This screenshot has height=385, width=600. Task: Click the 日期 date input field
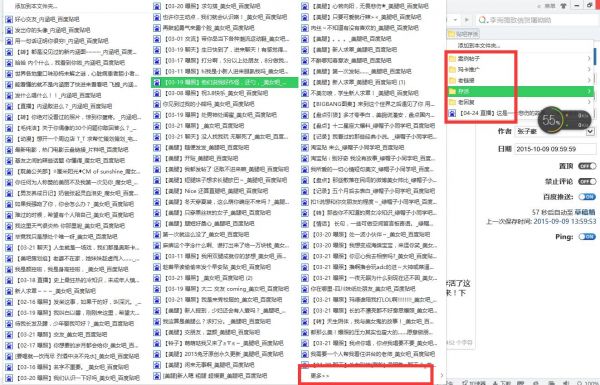555,149
